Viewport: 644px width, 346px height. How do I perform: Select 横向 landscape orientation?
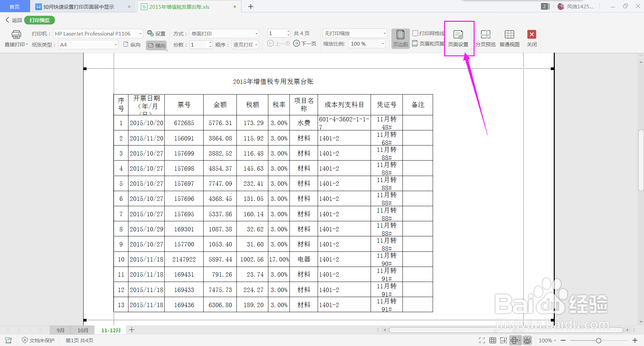coord(156,45)
